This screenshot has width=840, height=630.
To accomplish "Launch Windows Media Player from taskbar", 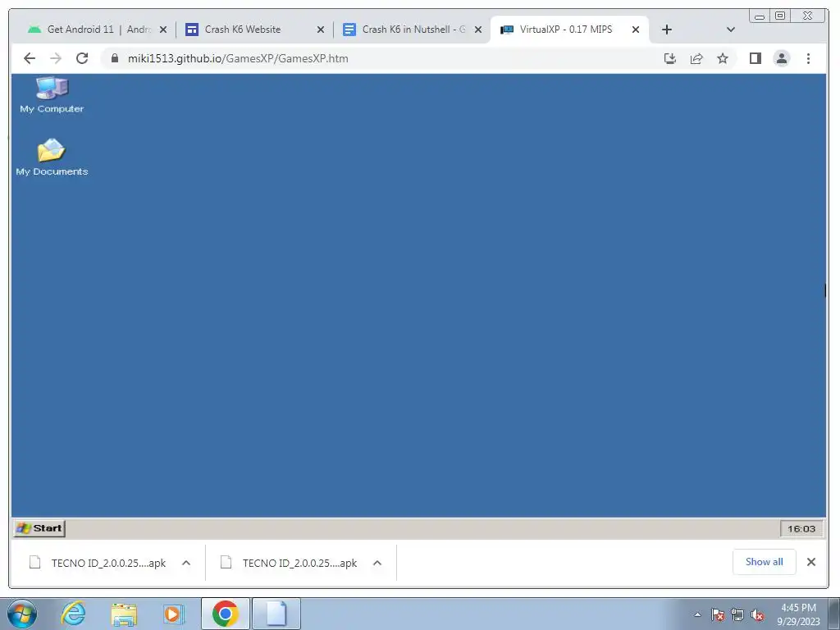I will [174, 614].
